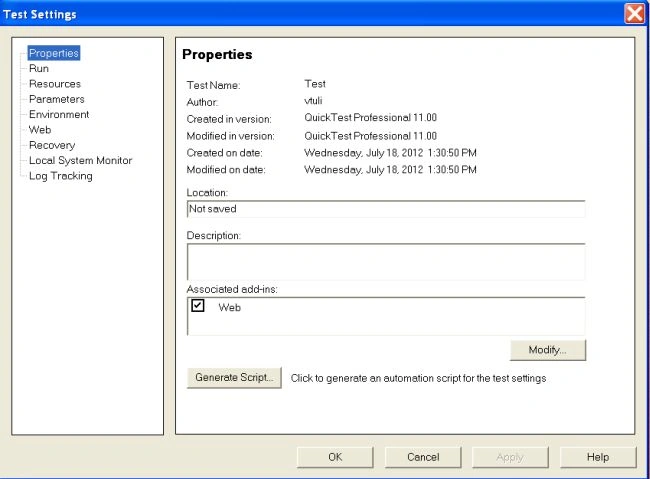Select Local System Monitor node
The width and height of the screenshot is (650, 479).
pos(80,160)
